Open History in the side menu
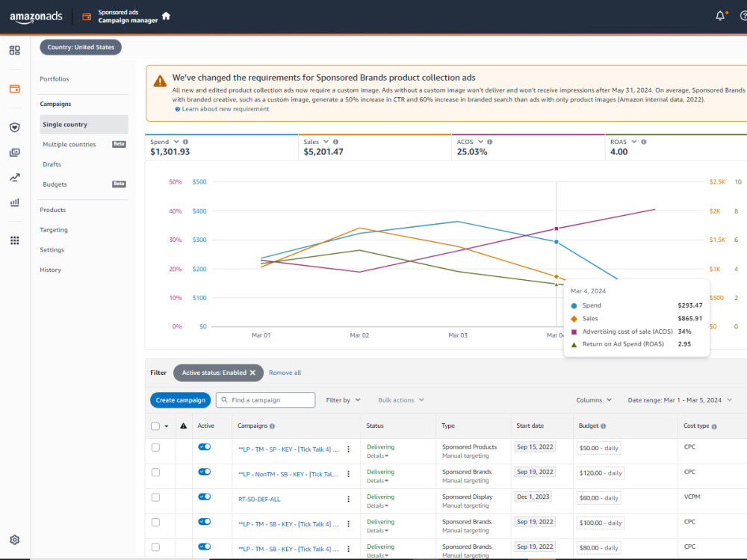 point(51,270)
